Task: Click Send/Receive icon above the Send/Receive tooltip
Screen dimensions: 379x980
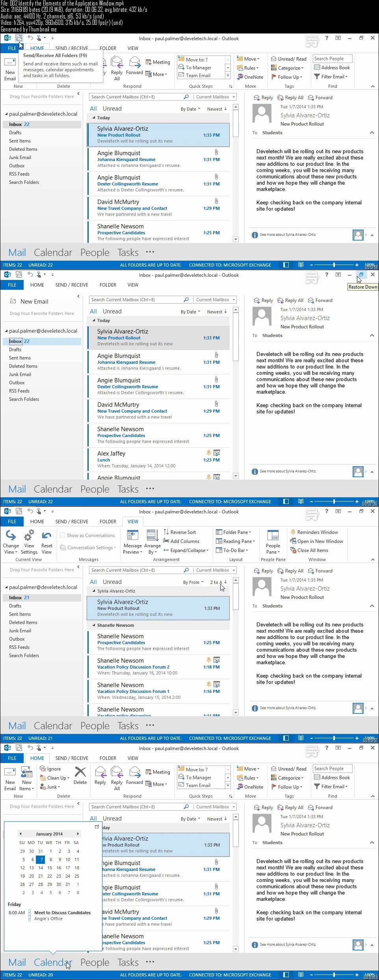Action: [19, 38]
